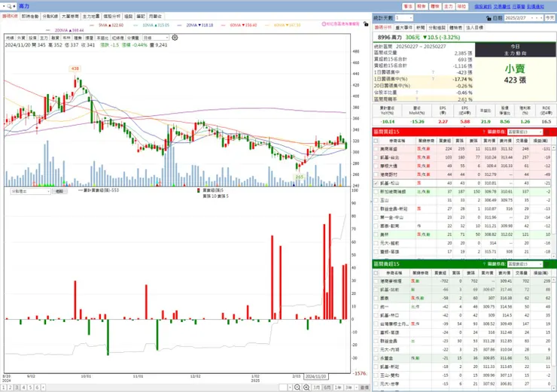557x392 pixels.
Task: Zoom out chart with minus magnifier
Action: [297, 387]
